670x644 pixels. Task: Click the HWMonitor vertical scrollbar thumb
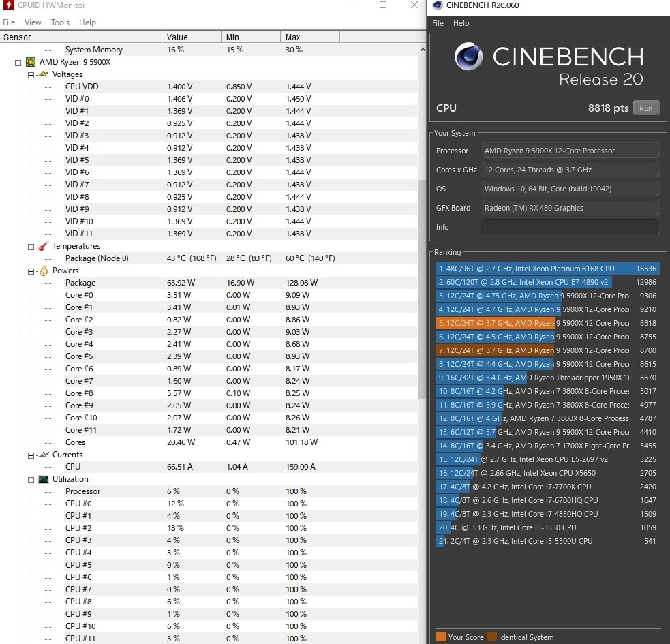[x=422, y=290]
